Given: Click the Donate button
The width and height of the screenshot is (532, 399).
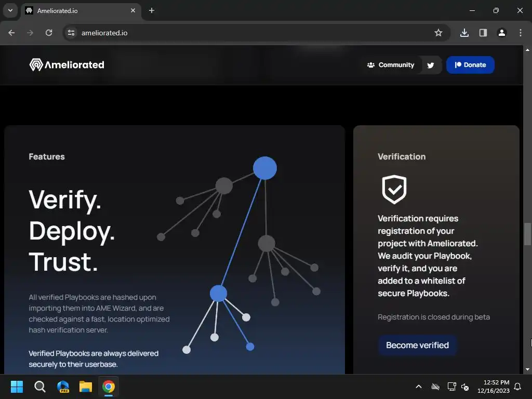Looking at the screenshot, I should tap(470, 65).
